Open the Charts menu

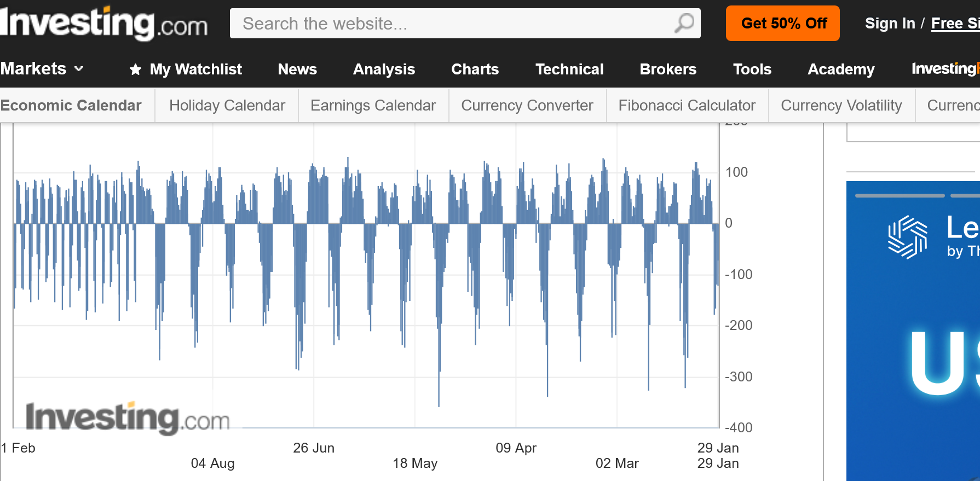[475, 69]
